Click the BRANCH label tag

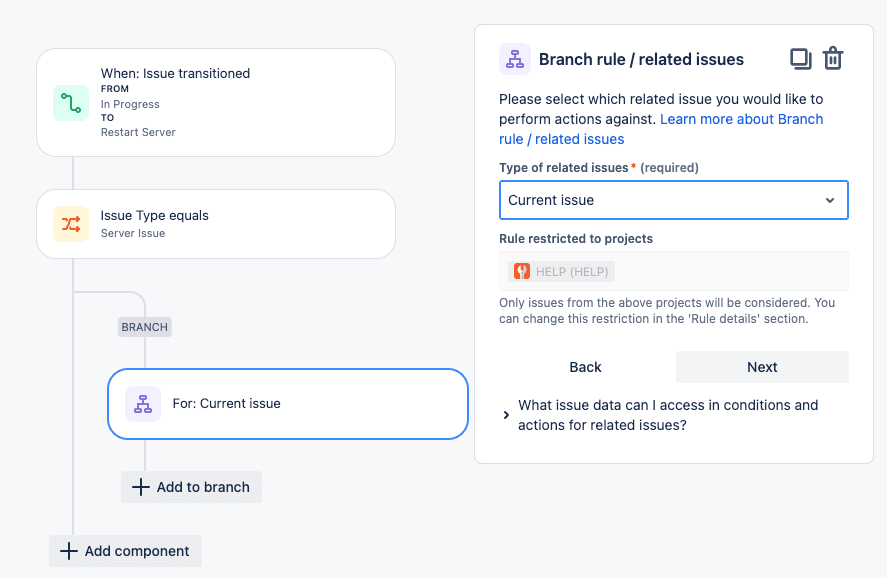[145, 327]
